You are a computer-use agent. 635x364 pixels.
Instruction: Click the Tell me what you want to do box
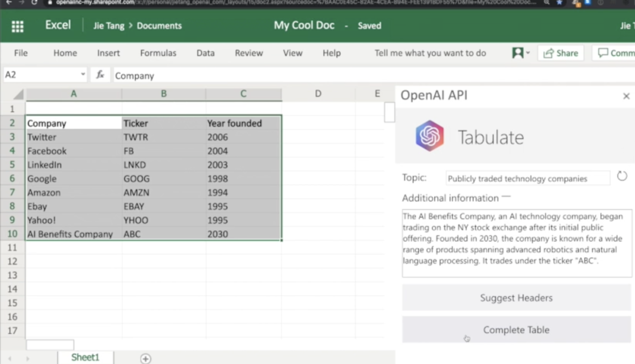pyautogui.click(x=430, y=53)
